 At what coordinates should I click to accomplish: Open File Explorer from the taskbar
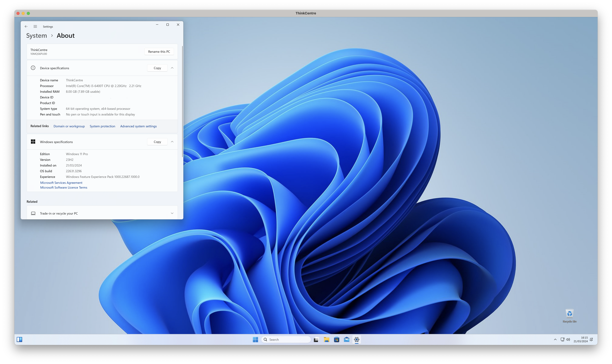coord(326,339)
